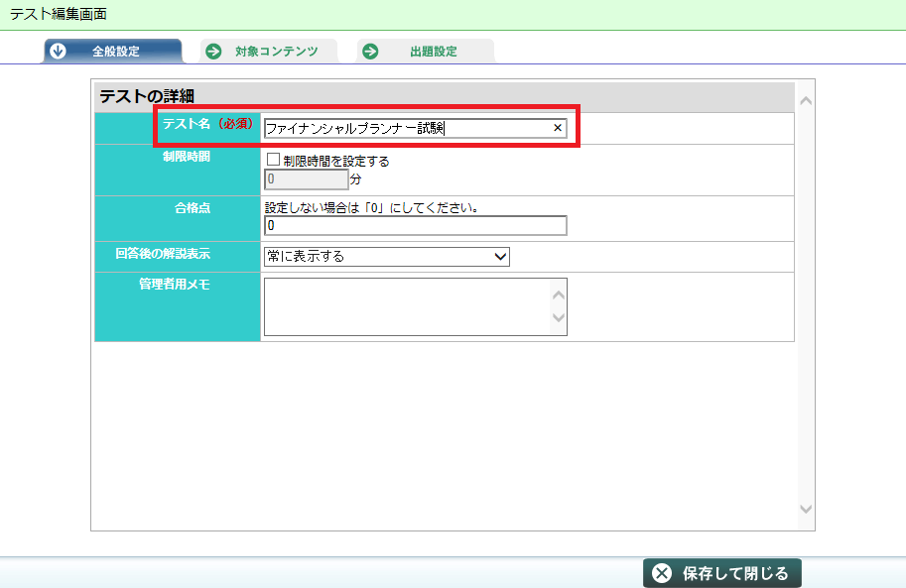Viewport: 906px width, 588px height.
Task: Click the 設定しない場合は「0」にしてください hint text
Action: tap(371, 207)
